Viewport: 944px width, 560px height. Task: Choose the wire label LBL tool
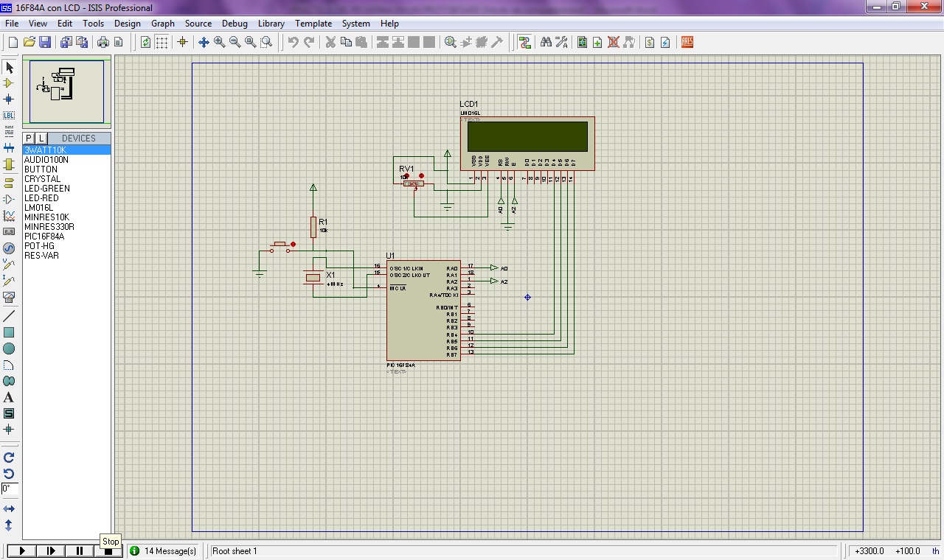point(9,115)
